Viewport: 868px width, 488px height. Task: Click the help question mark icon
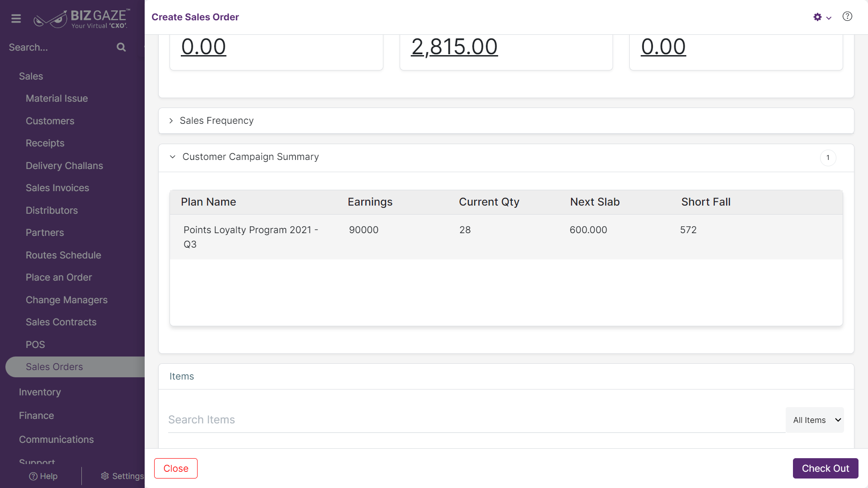pos(847,17)
